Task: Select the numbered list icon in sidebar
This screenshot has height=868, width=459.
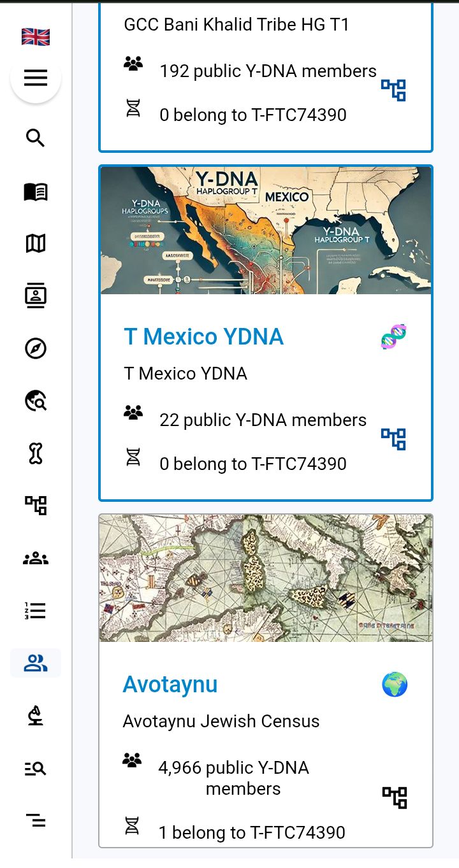Action: pos(36,611)
